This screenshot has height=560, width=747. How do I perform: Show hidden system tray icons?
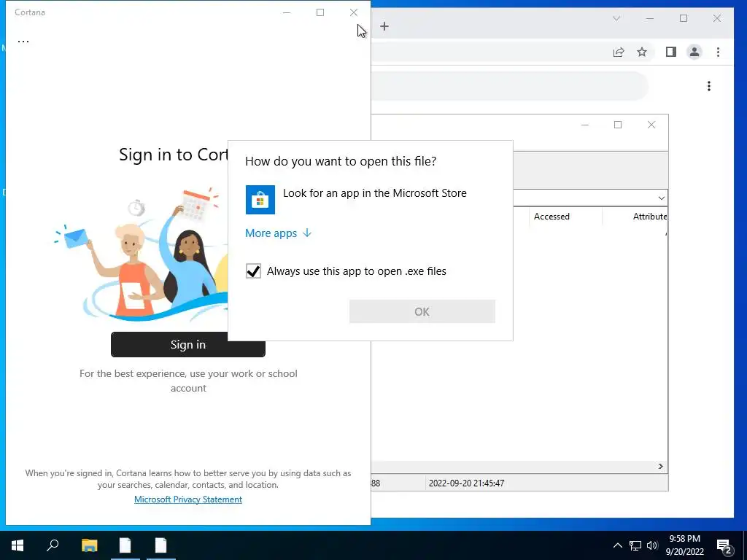(x=617, y=545)
